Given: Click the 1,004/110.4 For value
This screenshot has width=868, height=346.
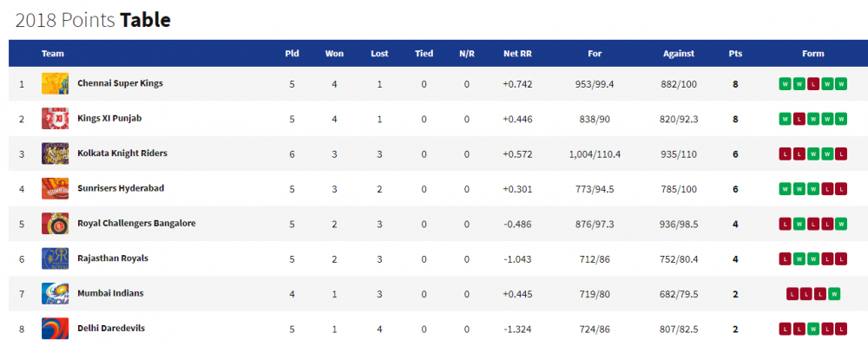Looking at the screenshot, I should 595,154.
